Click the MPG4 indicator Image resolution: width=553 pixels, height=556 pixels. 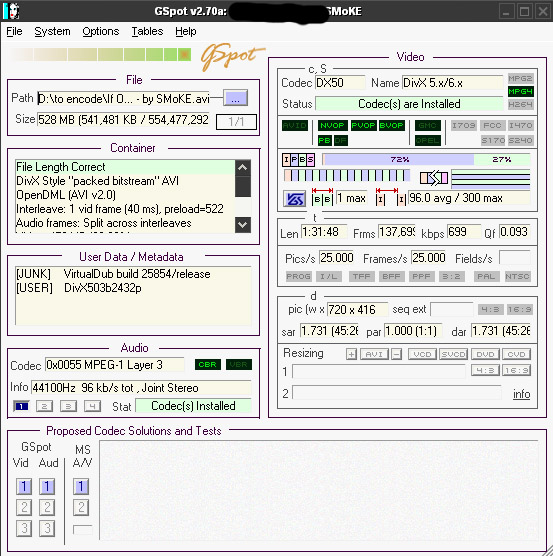[x=520, y=91]
